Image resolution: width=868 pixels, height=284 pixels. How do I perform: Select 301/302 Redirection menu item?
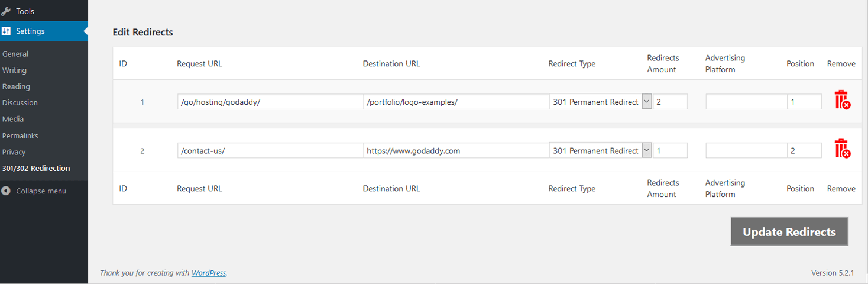click(36, 169)
